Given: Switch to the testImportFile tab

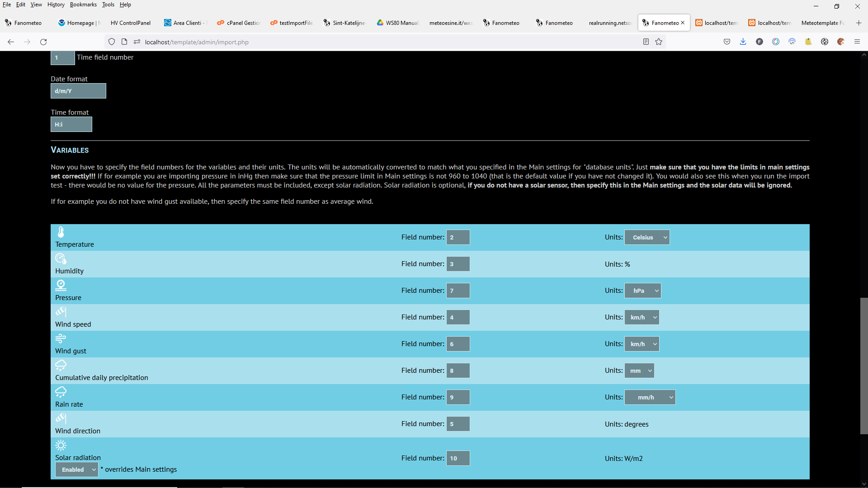Looking at the screenshot, I should point(292,23).
